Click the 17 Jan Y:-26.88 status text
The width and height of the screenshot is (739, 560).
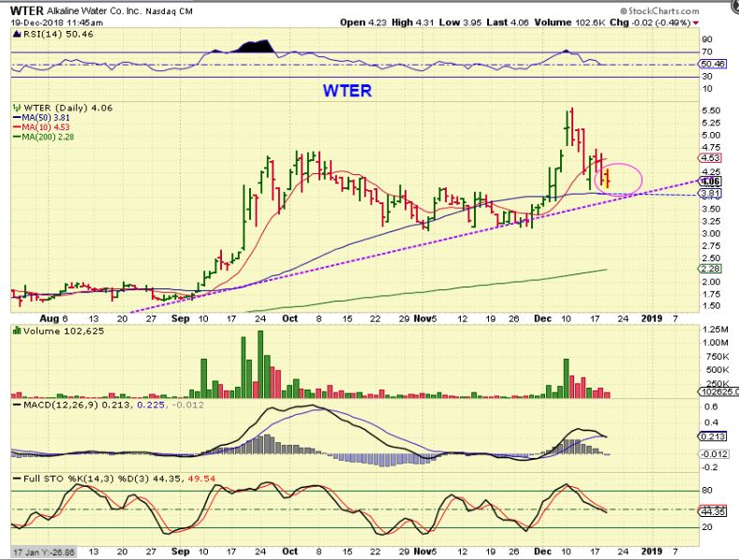pos(43,552)
